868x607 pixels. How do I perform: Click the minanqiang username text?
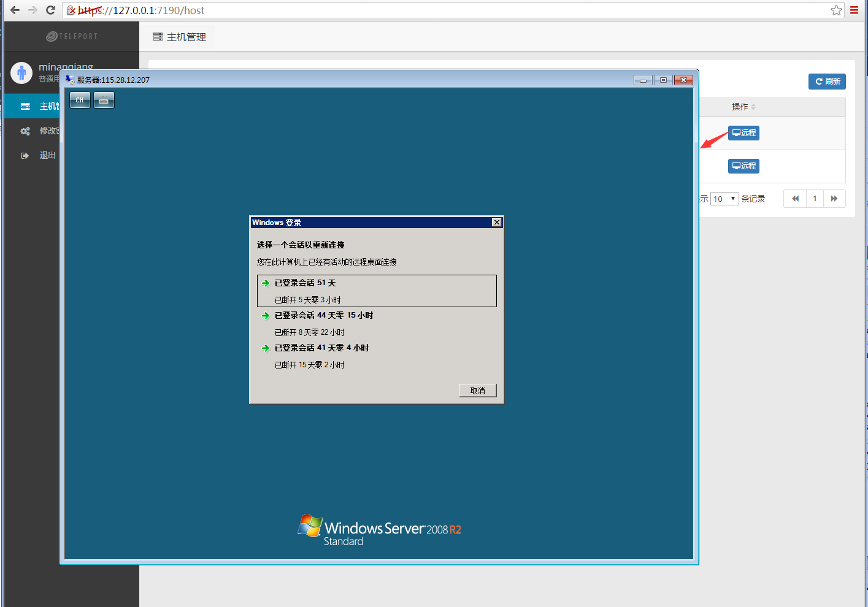coord(66,66)
